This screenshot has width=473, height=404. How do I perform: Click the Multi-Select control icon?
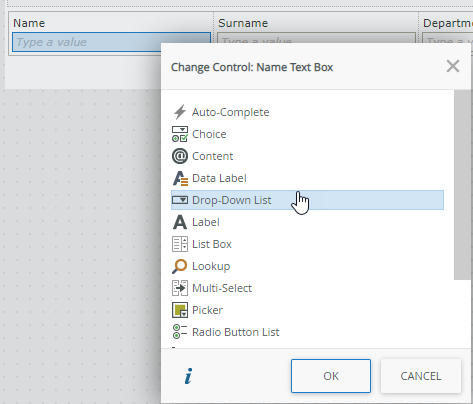180,288
